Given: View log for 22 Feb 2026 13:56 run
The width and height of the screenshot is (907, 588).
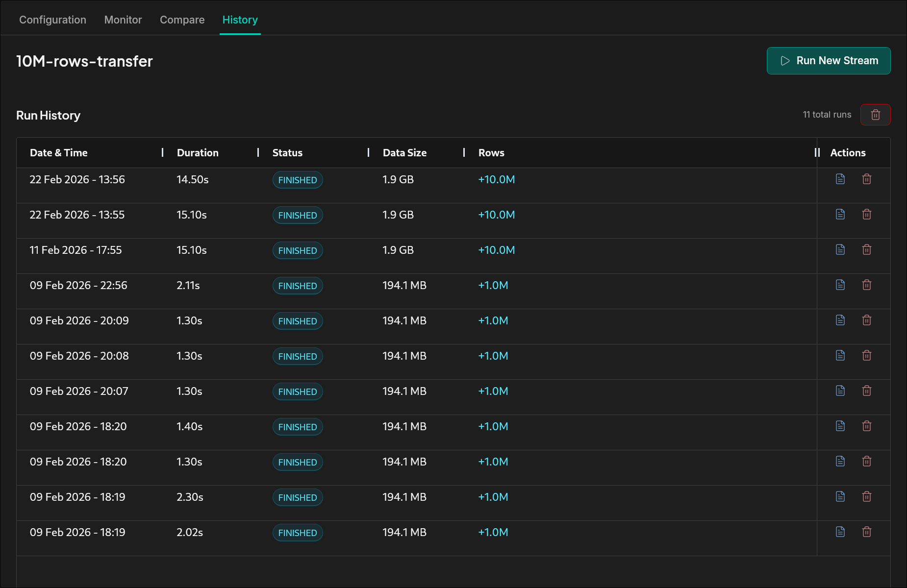Looking at the screenshot, I should (x=840, y=179).
